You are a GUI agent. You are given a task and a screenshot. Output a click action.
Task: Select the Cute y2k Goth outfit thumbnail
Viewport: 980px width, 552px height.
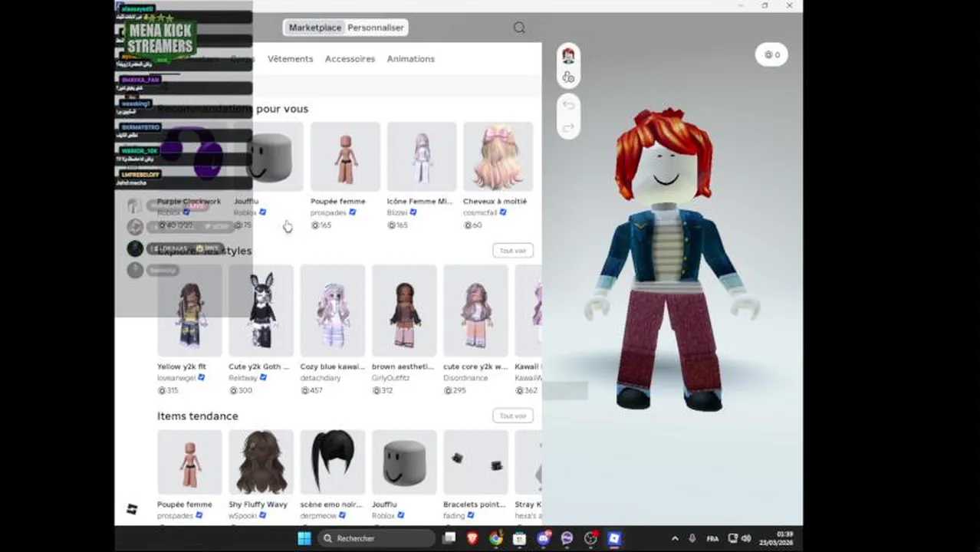(261, 310)
